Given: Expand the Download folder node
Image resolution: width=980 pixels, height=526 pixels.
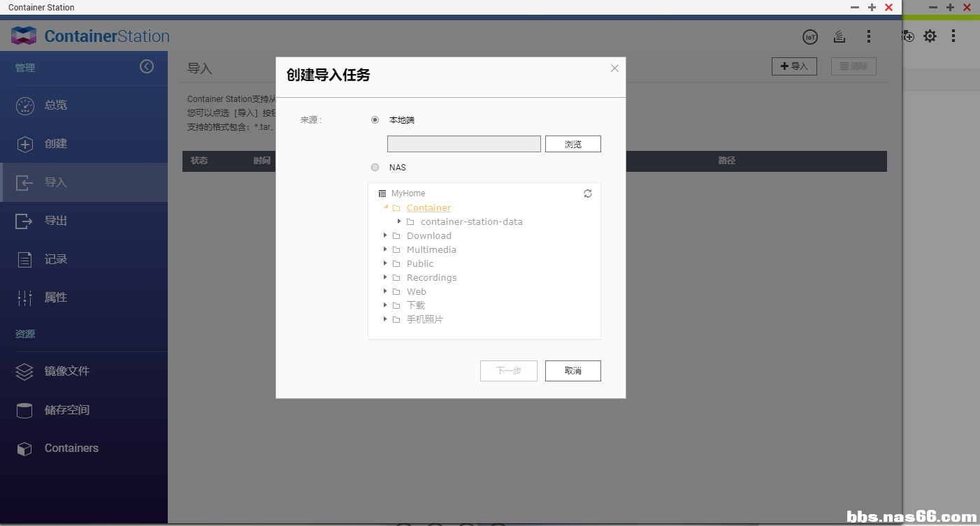Looking at the screenshot, I should 385,235.
